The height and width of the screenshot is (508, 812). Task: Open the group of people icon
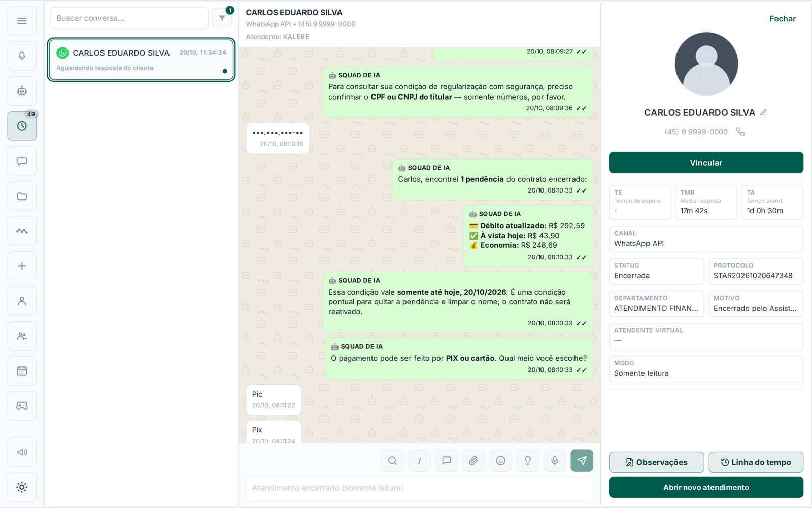pos(22,336)
